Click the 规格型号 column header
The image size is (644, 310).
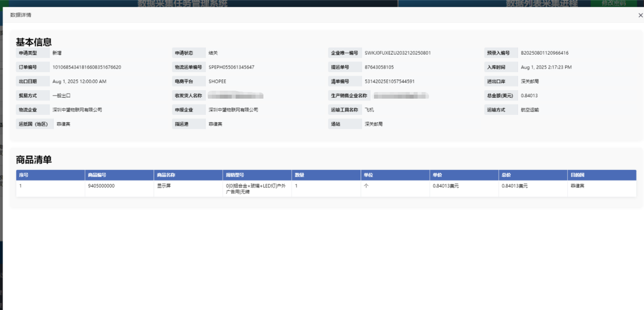coord(235,175)
